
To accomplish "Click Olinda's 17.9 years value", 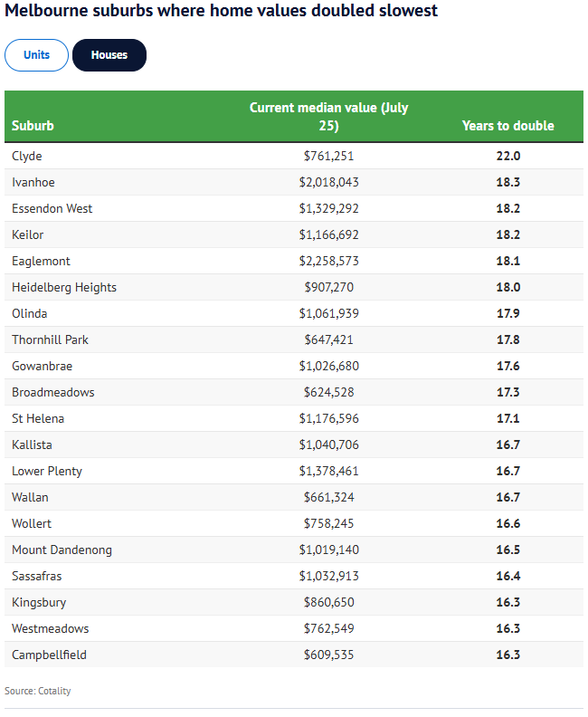I will tap(507, 313).
